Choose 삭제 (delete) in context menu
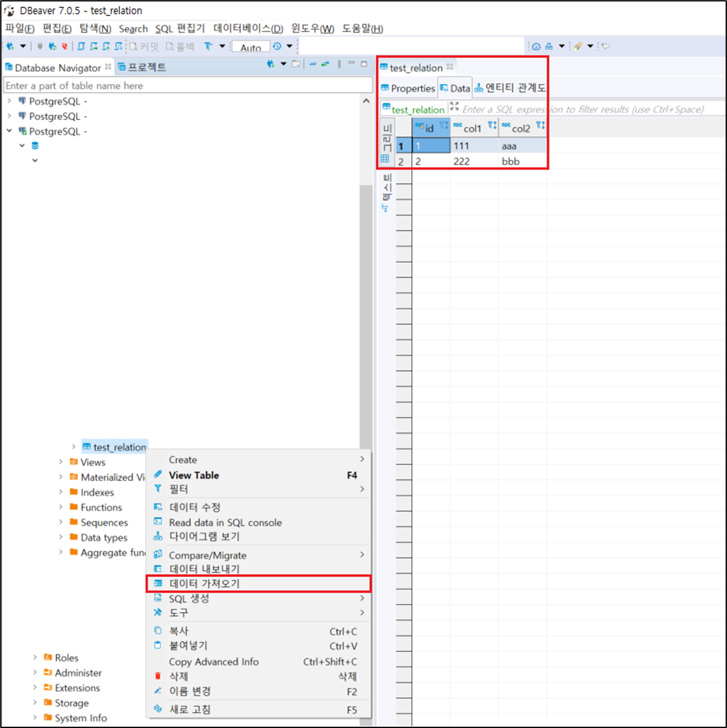The image size is (727, 728). [259, 676]
